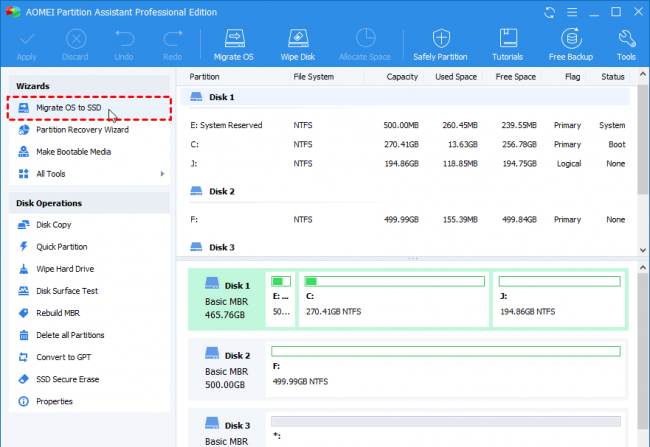
Task: Launch the Safely Partition tool
Action: pyautogui.click(x=440, y=44)
